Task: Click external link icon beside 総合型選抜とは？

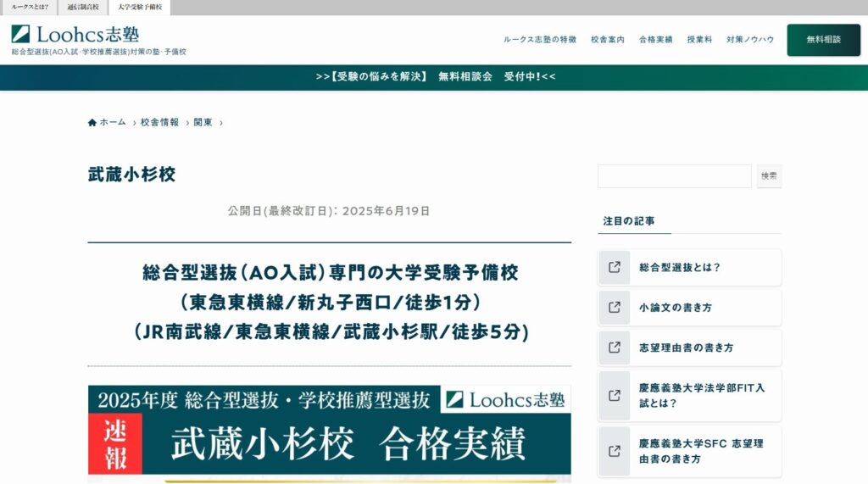Action: pyautogui.click(x=615, y=267)
